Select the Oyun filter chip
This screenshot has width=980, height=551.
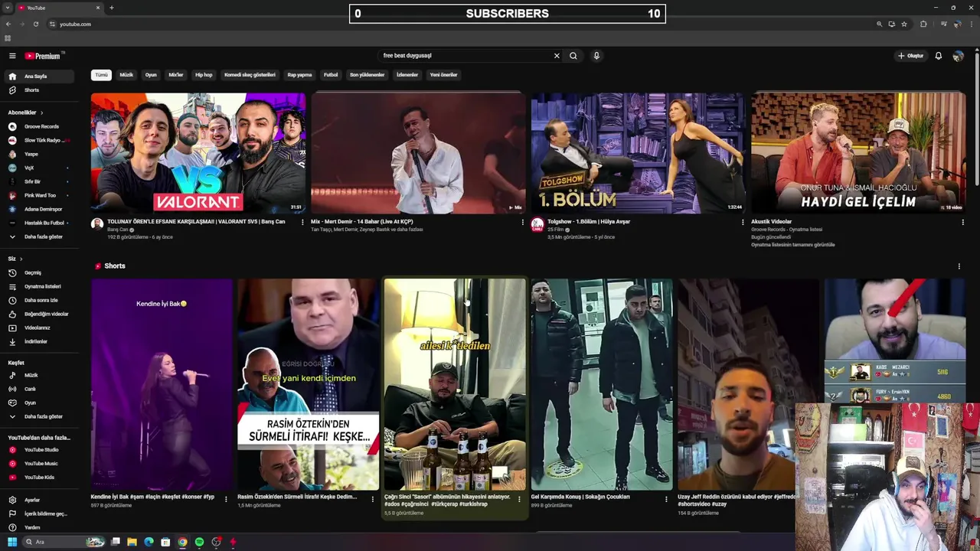coord(151,75)
